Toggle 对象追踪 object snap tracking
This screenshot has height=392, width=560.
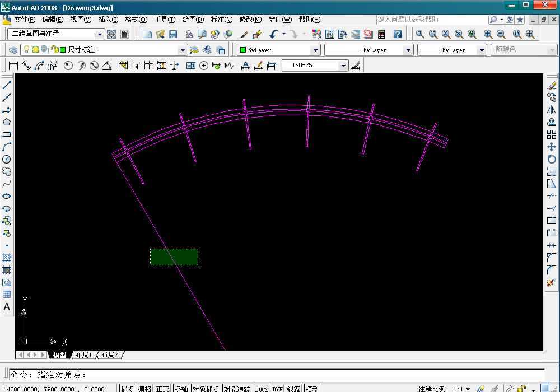[x=237, y=389]
